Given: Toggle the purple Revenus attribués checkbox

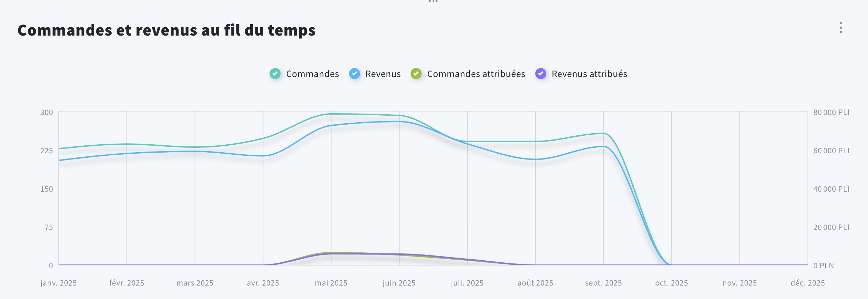Looking at the screenshot, I should coord(541,74).
